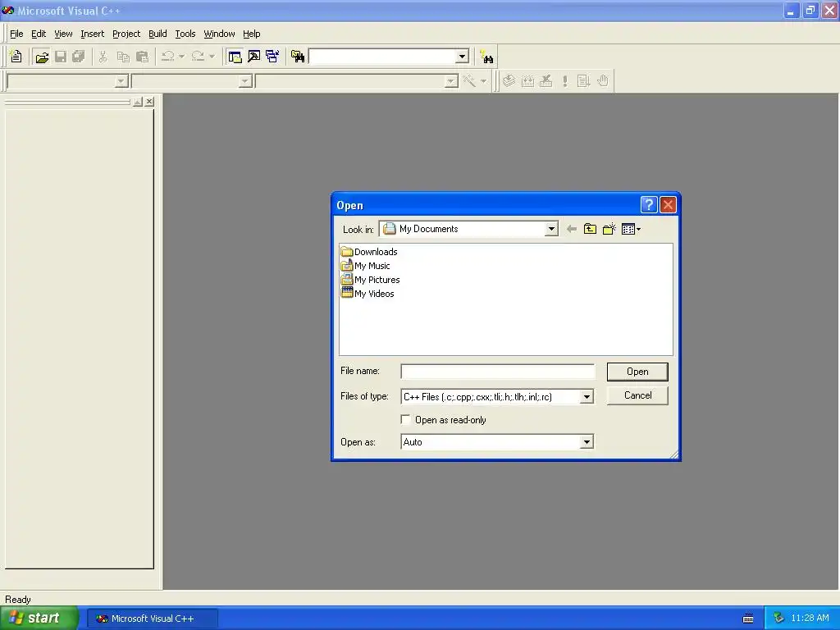Click the help question mark in Open dialog
Screen dimensions: 840x630
(x=649, y=204)
